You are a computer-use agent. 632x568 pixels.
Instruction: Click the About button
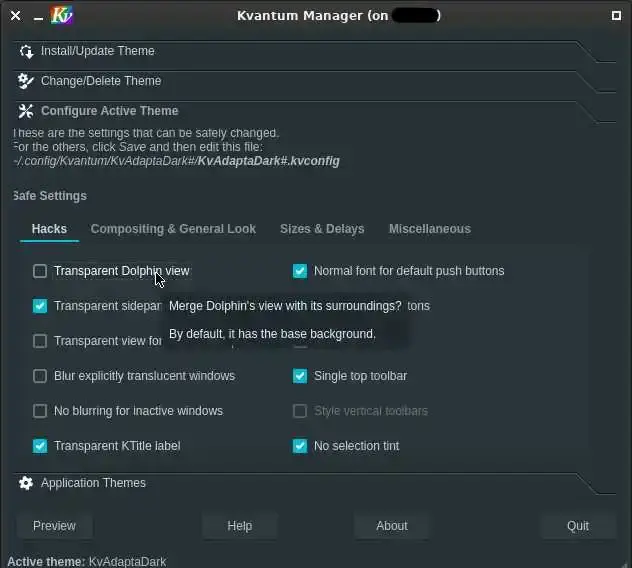(x=392, y=526)
